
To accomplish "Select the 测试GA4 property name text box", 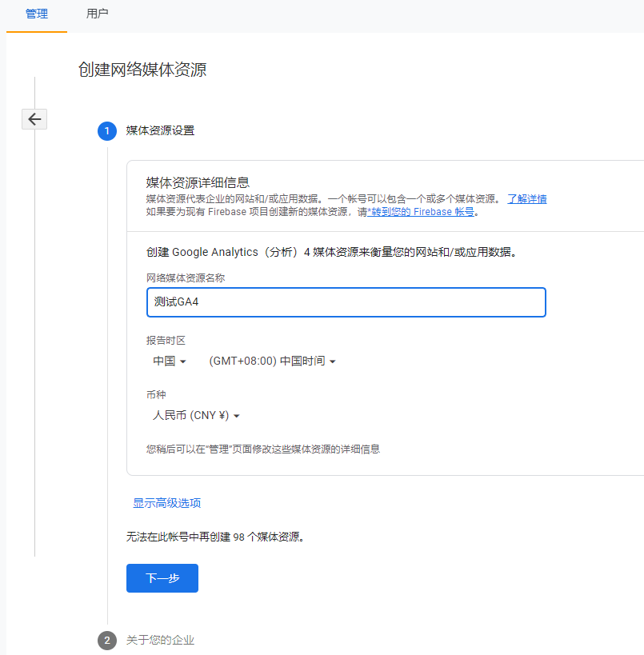I will point(346,302).
